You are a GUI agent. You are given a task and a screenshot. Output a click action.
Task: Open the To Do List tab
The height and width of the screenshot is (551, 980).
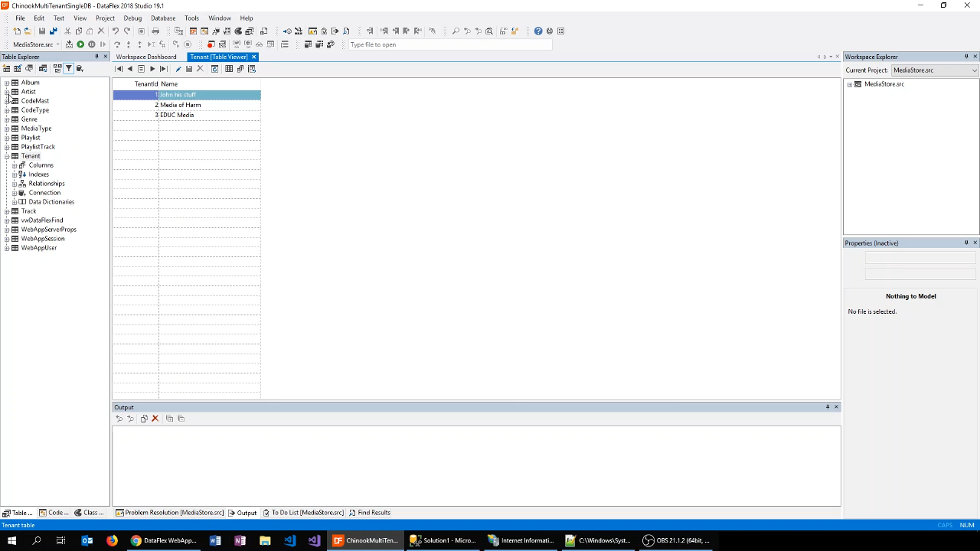(x=306, y=513)
